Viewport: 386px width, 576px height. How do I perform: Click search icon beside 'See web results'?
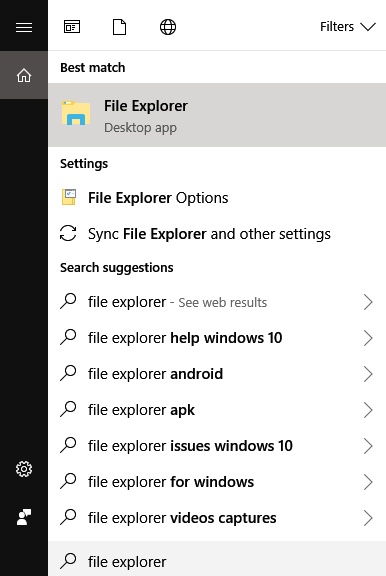point(68,300)
